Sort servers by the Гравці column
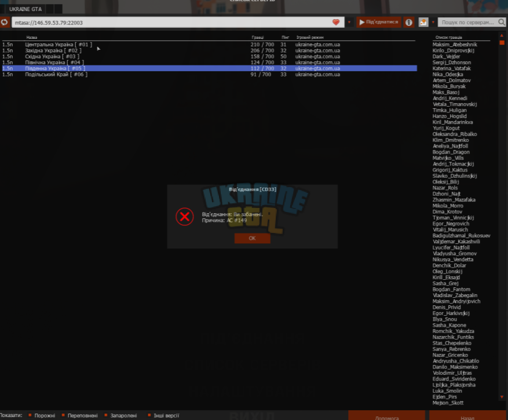 click(258, 38)
